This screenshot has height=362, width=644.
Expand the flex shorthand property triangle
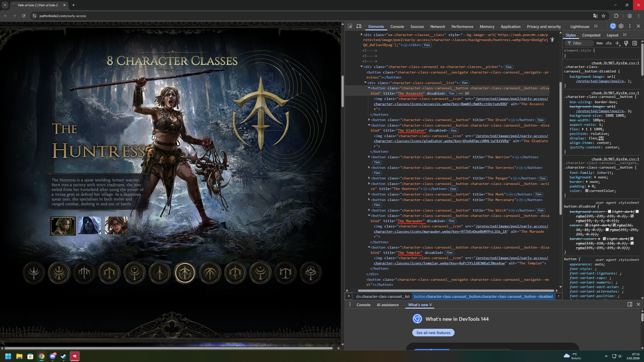583,129
